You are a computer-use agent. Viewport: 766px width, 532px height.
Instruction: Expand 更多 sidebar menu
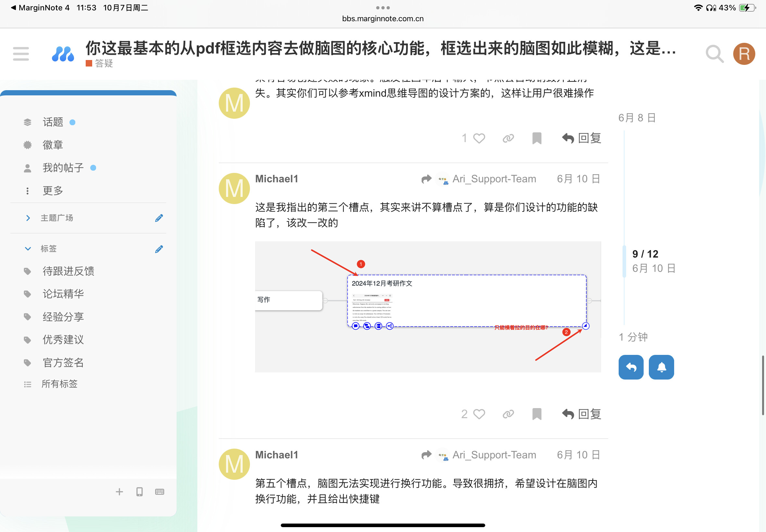52,191
